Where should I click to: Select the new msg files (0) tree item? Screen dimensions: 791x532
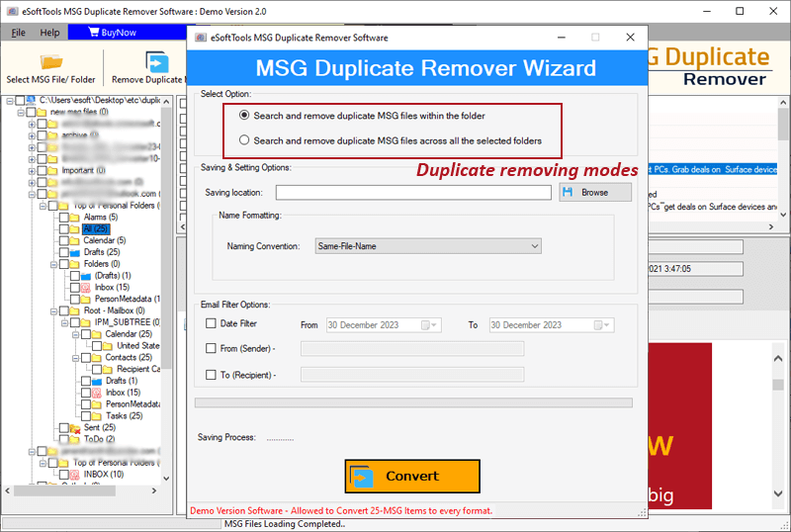(x=79, y=112)
